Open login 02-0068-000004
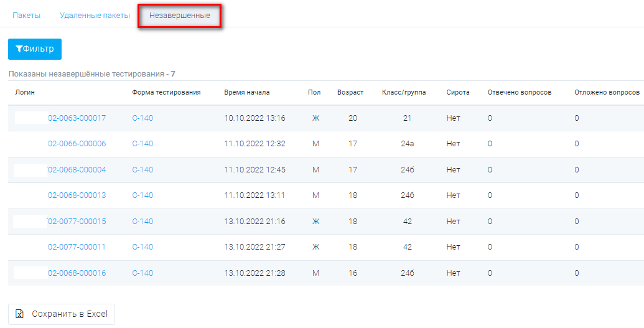 pos(77,170)
